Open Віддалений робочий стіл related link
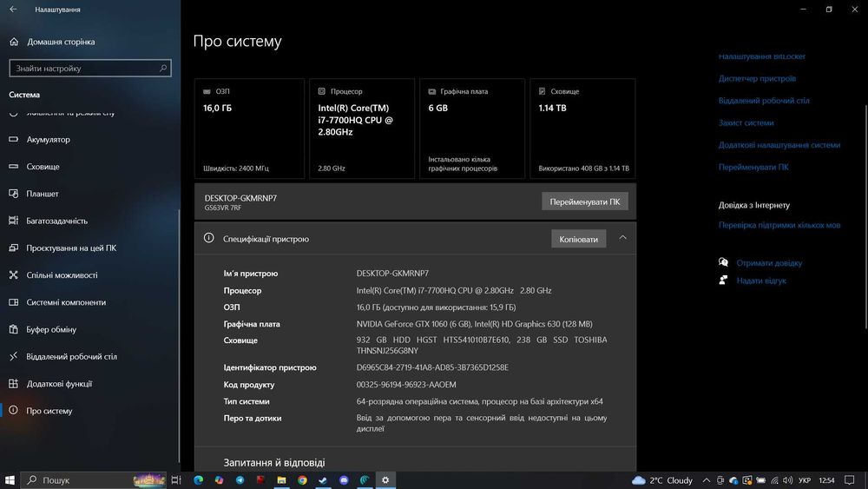Screen dimensions: 868x489 pyautogui.click(x=764, y=101)
